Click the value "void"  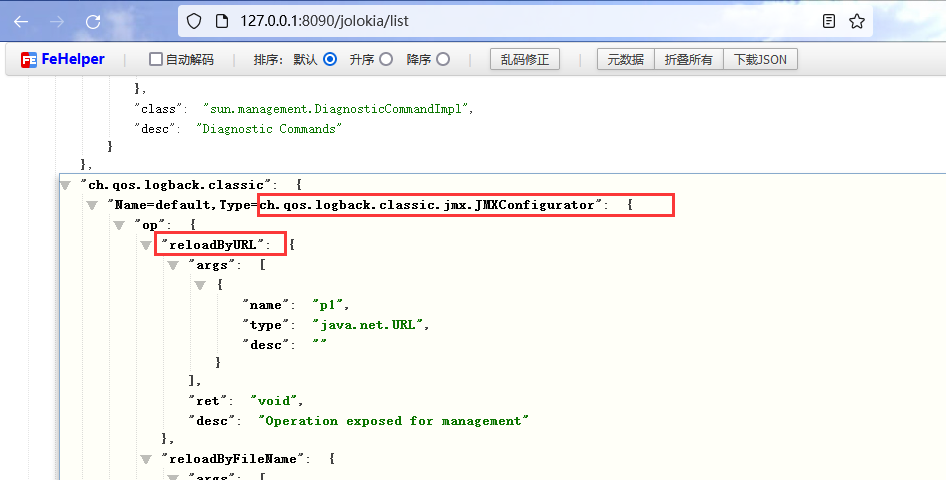tap(273, 400)
